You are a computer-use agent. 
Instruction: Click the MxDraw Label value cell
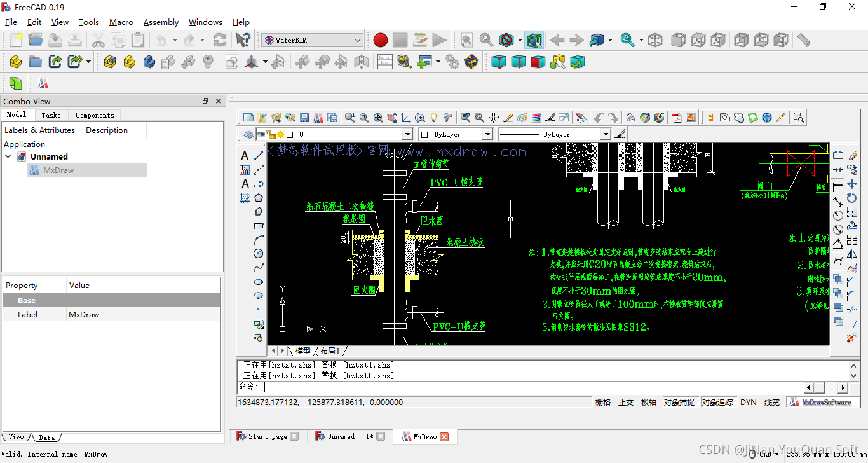coord(144,314)
